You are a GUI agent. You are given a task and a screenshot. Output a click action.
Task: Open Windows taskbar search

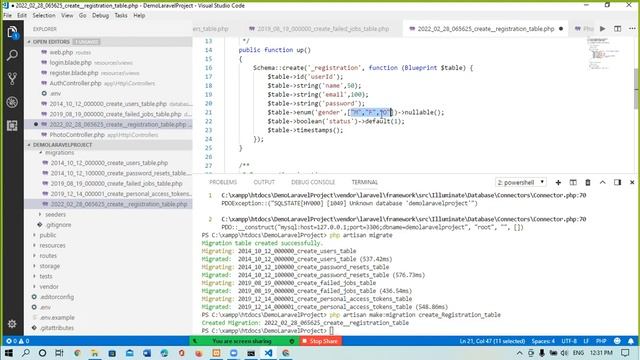tap(25, 353)
